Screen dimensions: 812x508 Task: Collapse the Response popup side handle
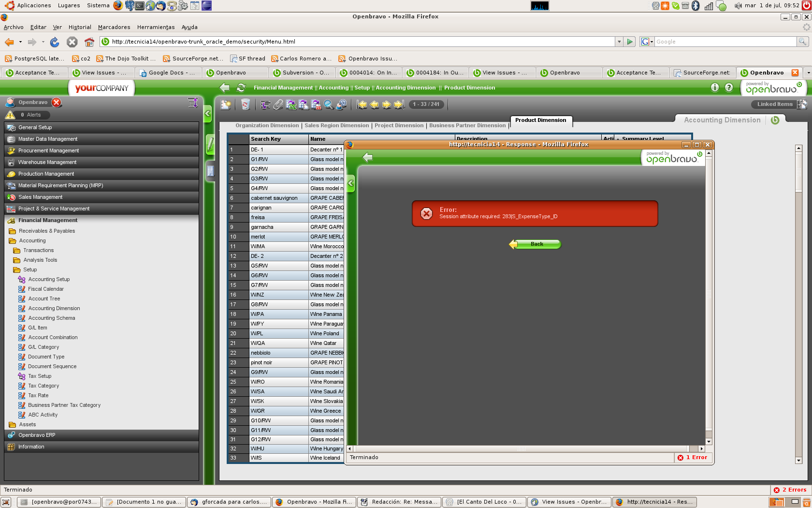point(351,183)
